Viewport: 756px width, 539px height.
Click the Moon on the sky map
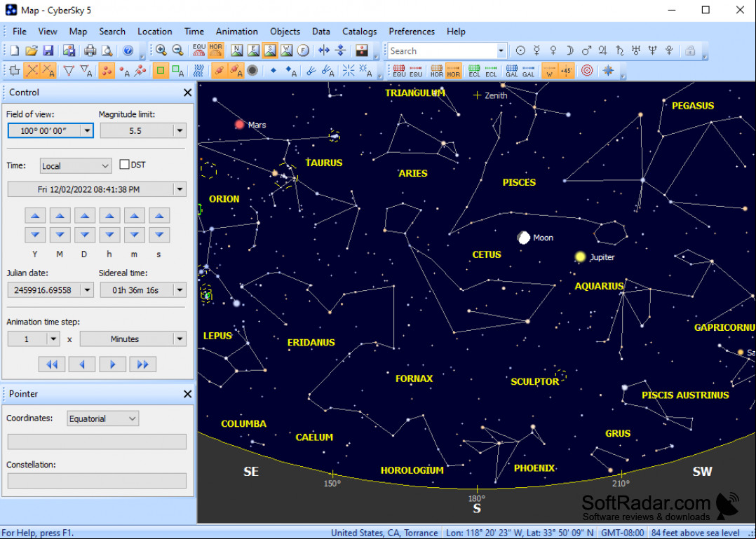click(x=524, y=238)
